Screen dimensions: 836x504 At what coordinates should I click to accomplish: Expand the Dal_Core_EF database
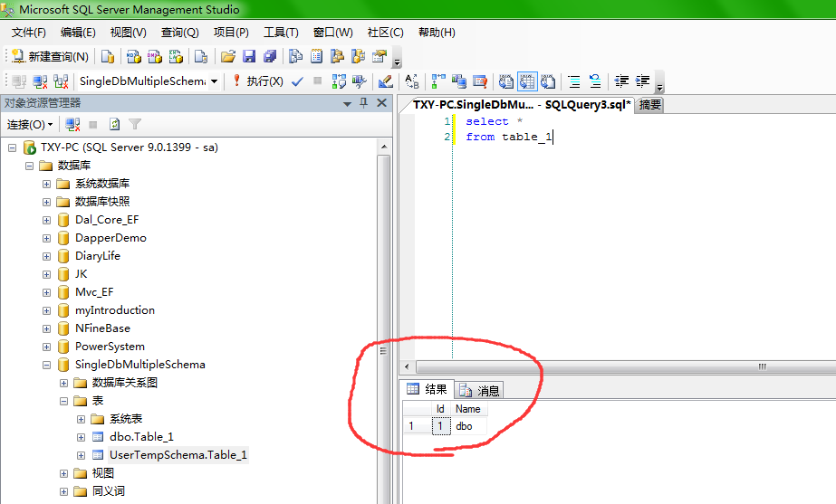point(46,220)
